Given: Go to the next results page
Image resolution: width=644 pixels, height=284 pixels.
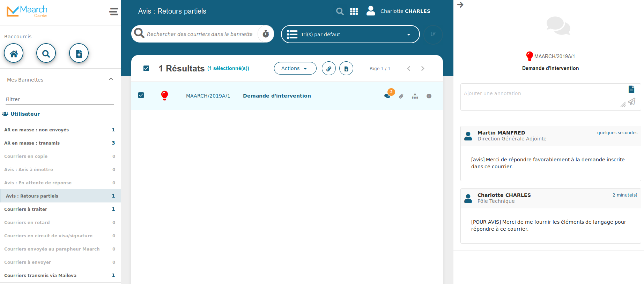Looking at the screenshot, I should click(x=423, y=68).
